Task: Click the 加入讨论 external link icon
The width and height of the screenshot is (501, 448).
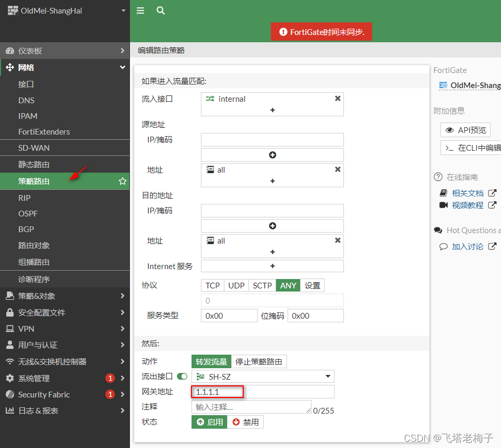Action: click(492, 246)
